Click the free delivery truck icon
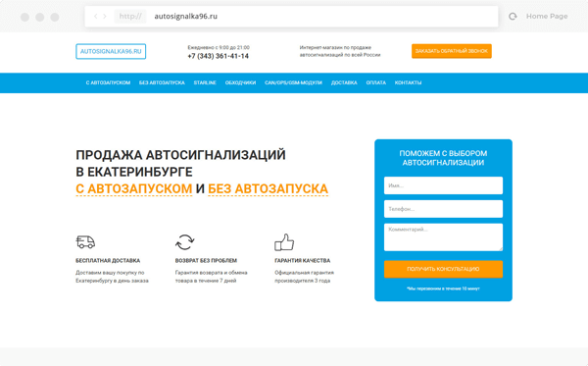 coord(85,241)
